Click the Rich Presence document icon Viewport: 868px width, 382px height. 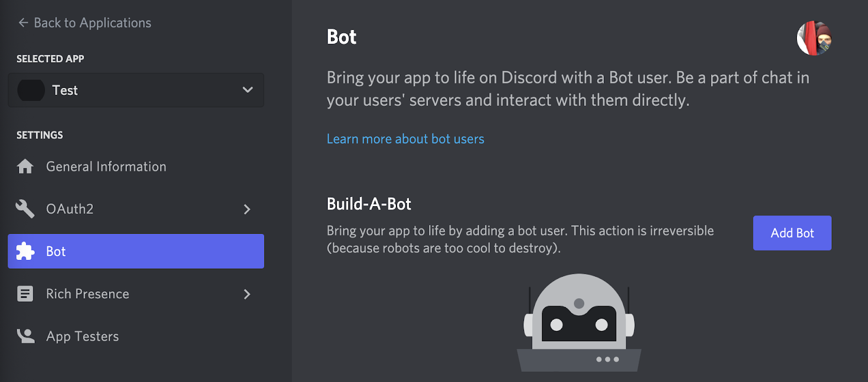point(25,294)
